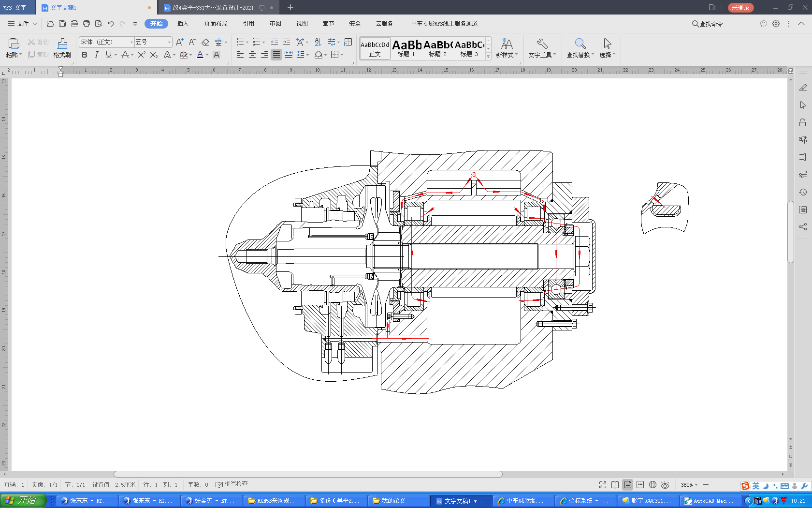Toggle character shading (A box)
Image resolution: width=812 pixels, height=508 pixels.
(x=217, y=55)
